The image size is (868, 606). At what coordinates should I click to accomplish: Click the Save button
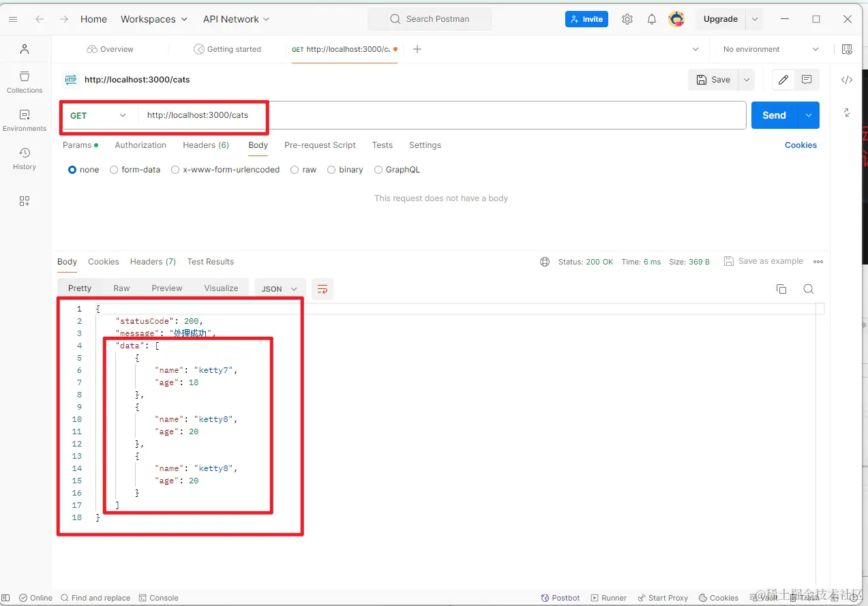[714, 80]
